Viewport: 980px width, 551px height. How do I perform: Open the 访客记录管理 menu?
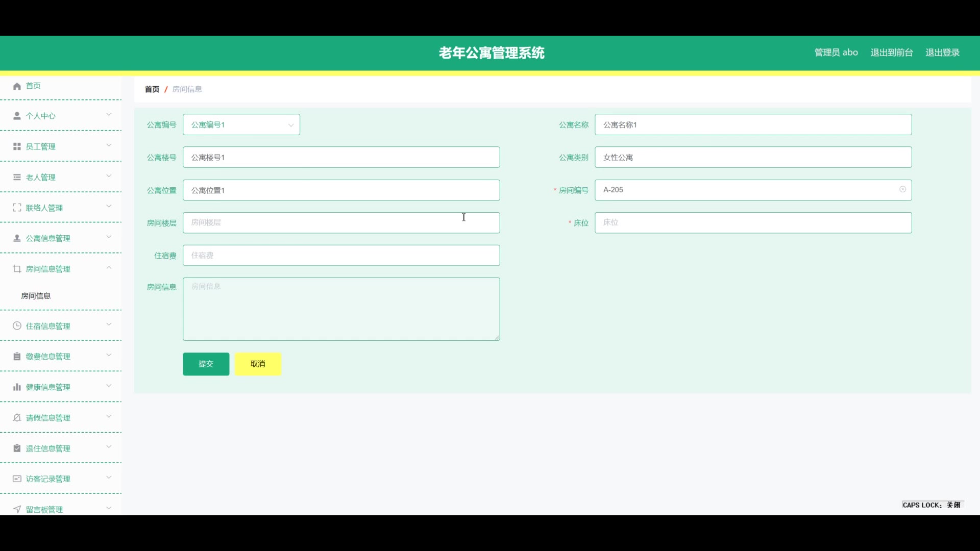tap(48, 479)
